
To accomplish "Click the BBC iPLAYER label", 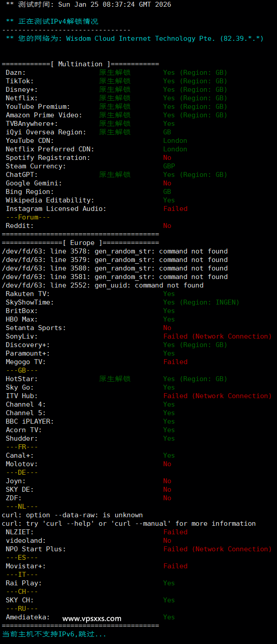I will 30,421.
